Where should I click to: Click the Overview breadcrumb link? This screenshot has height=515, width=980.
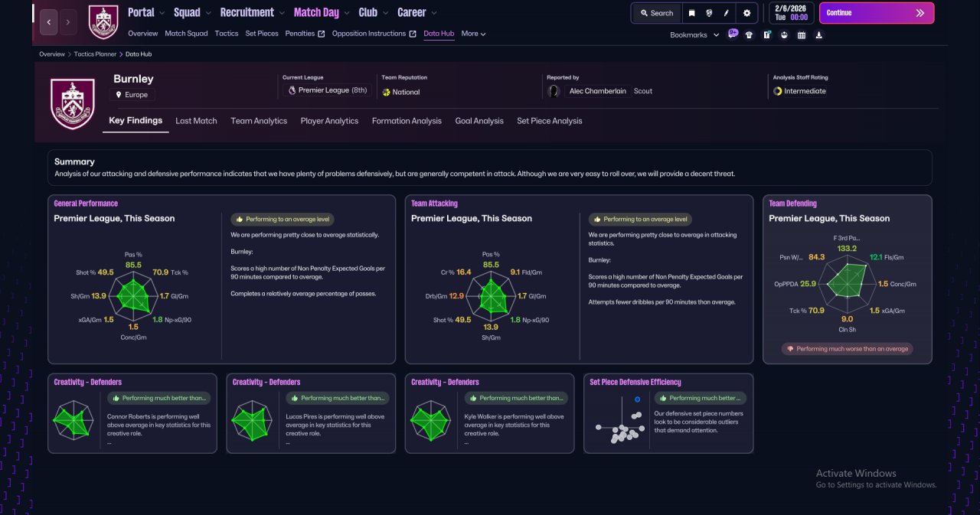tap(52, 54)
